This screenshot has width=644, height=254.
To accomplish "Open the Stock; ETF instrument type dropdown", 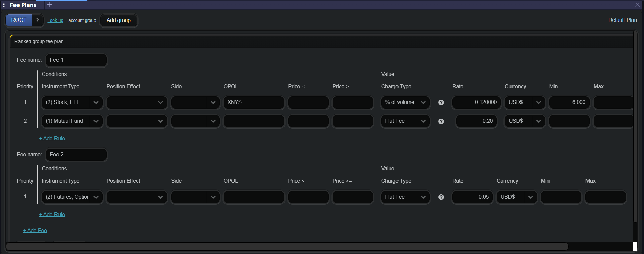I will pos(72,102).
